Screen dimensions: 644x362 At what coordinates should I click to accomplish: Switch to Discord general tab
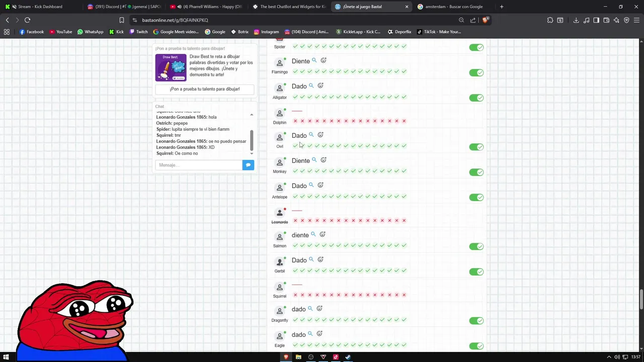[124, 7]
